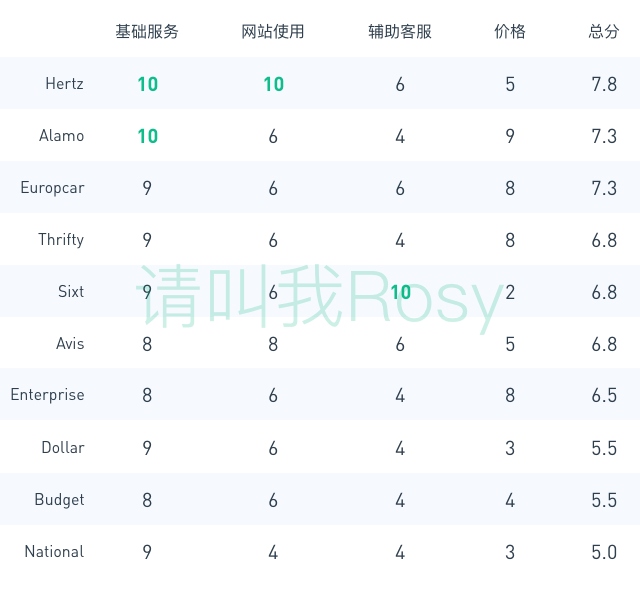Select the Enterprise row label
The height and width of the screenshot is (597, 640).
tap(48, 395)
